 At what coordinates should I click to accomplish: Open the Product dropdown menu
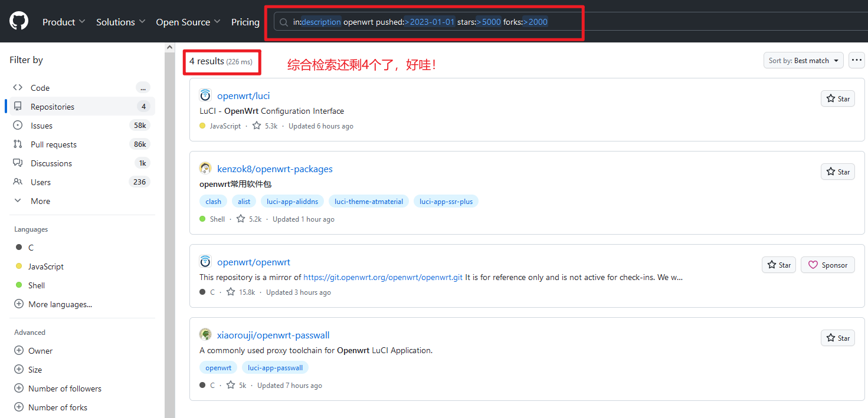click(x=64, y=22)
